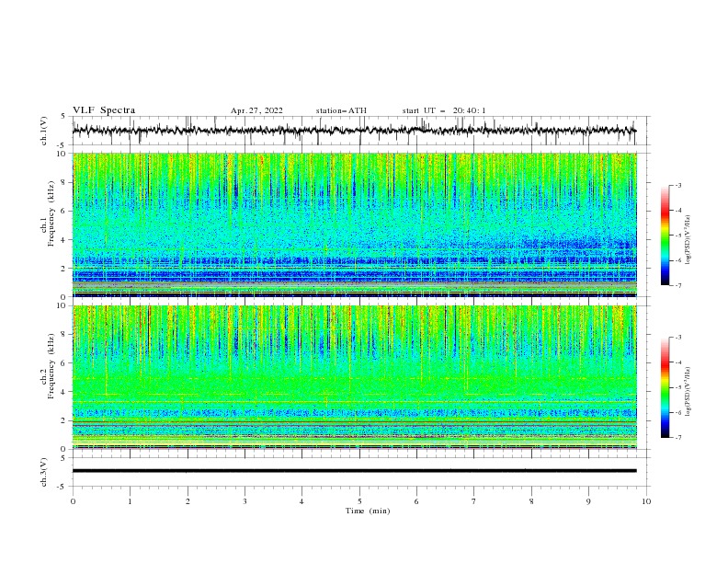
Task: Select the "start UT = 20:40: 1" text
Action: point(444,110)
